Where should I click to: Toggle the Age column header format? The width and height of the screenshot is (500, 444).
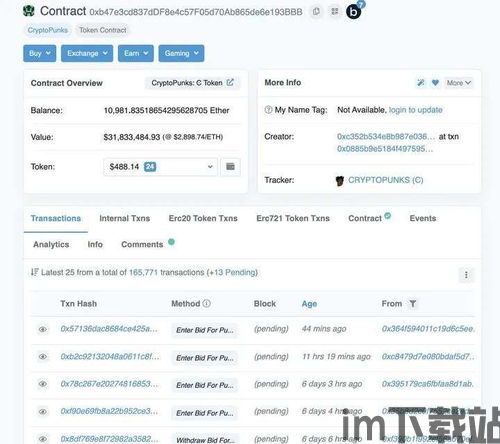tap(309, 304)
